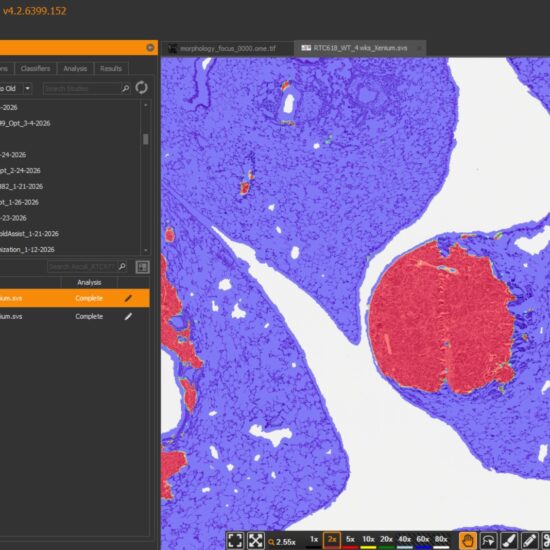
Task: Switch to the morphology_focus_0000.ome.tif image tab
Action: coord(228,48)
